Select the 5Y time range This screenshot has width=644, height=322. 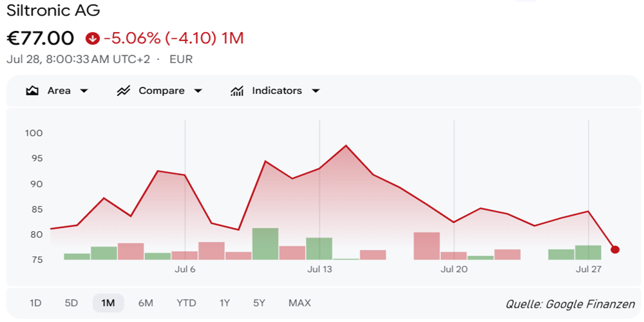pyautogui.click(x=259, y=303)
